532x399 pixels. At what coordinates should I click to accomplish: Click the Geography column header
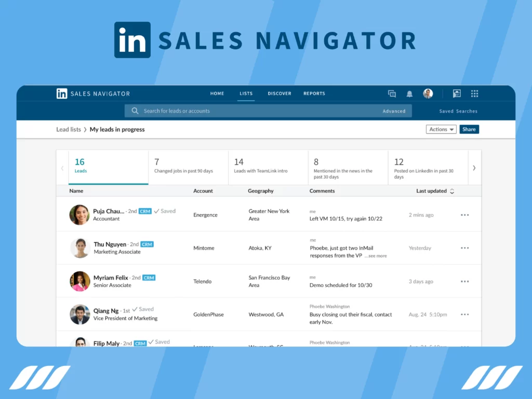(261, 191)
